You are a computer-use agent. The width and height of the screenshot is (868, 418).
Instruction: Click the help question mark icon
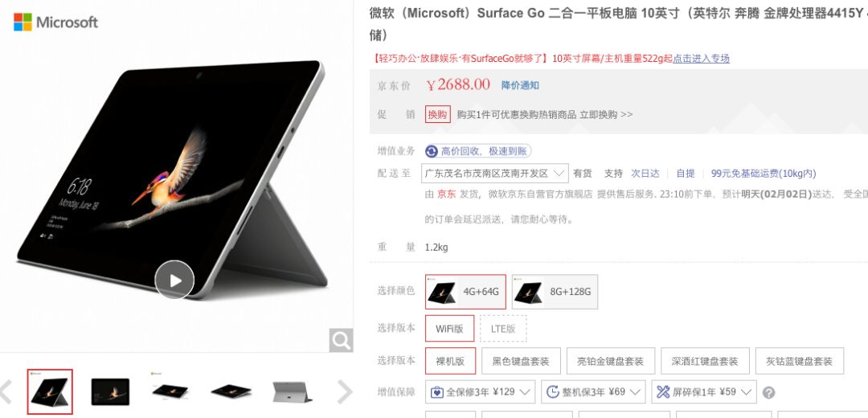coord(768,392)
